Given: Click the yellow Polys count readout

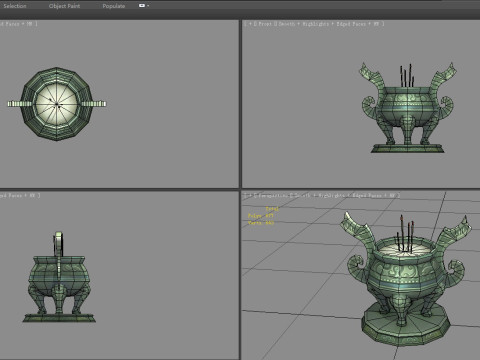Looking at the screenshot, I should click(x=261, y=216).
